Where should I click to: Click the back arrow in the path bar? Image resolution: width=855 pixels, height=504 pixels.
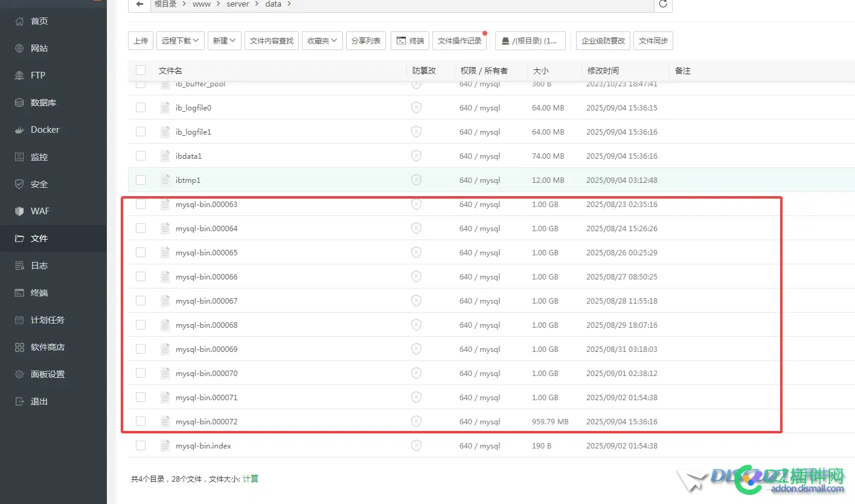click(x=139, y=4)
